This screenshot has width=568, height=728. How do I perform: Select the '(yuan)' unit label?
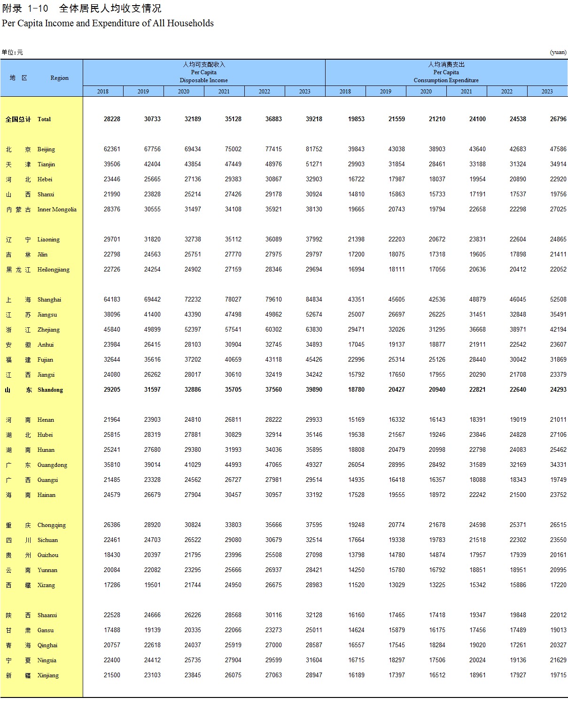(x=558, y=52)
